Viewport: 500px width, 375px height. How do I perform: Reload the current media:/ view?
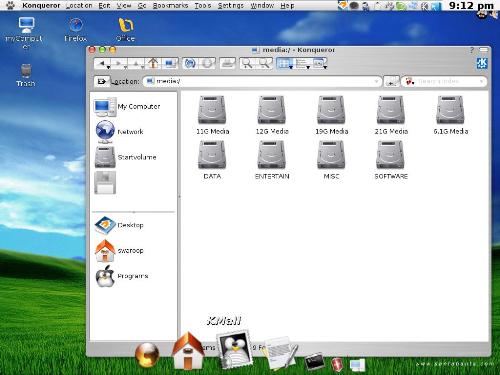[190, 63]
